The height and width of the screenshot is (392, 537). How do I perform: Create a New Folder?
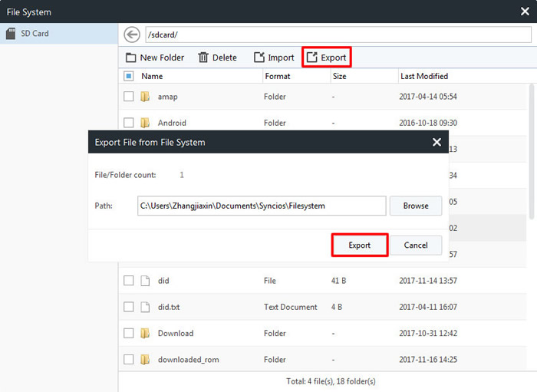pos(155,58)
